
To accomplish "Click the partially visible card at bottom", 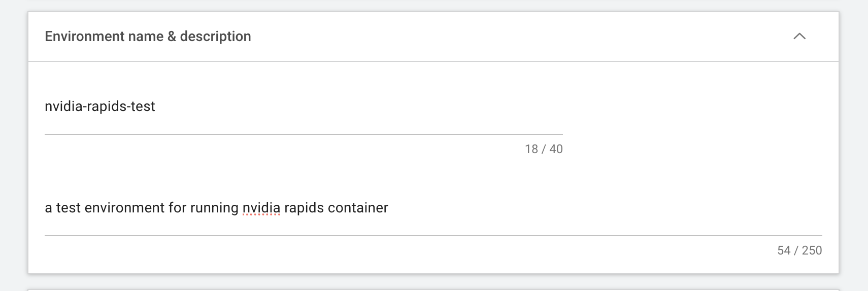I will point(433,289).
